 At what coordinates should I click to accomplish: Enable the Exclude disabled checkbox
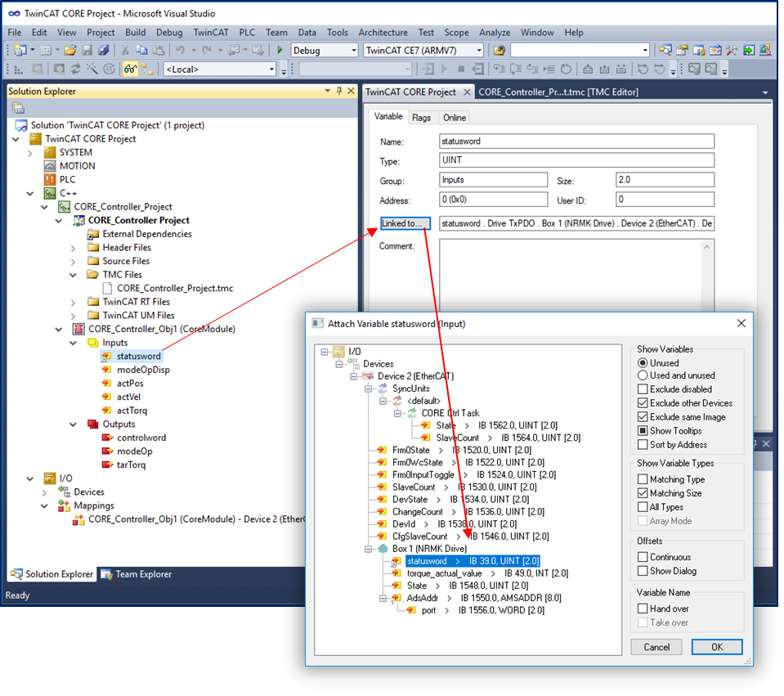pos(643,389)
